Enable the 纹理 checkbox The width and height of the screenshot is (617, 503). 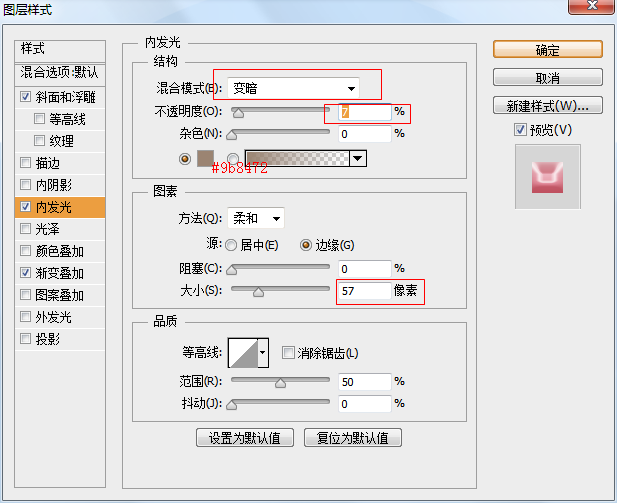point(39,141)
